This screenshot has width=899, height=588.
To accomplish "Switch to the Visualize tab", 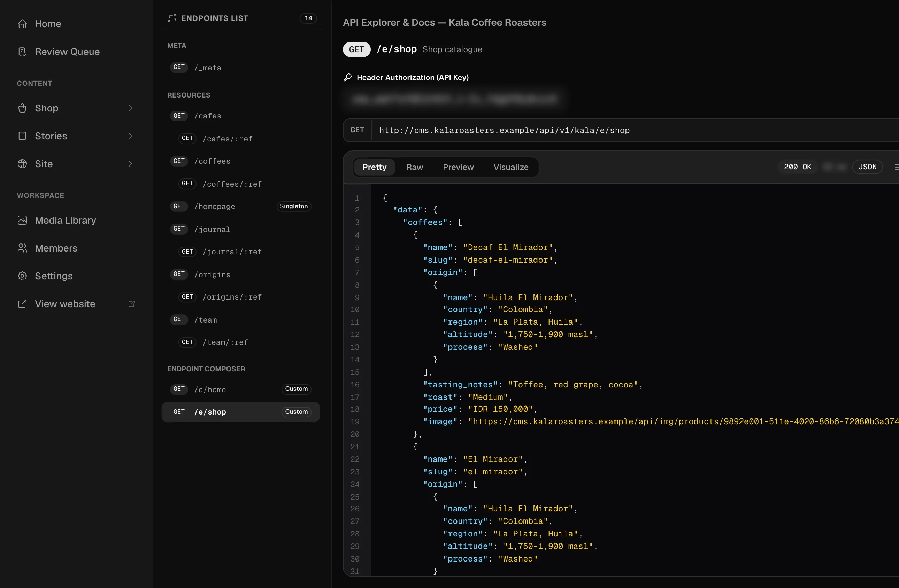I will click(511, 167).
